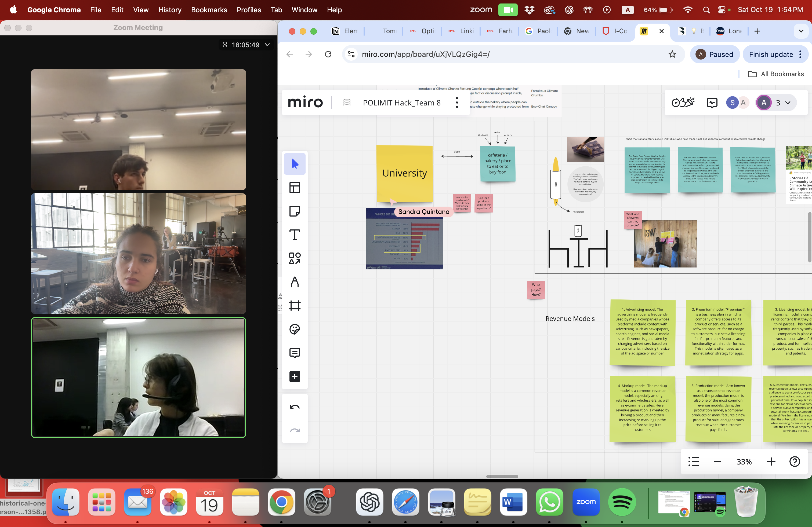812x527 pixels.
Task: Select the Text tool in Miro toolbar
Action: coord(295,235)
